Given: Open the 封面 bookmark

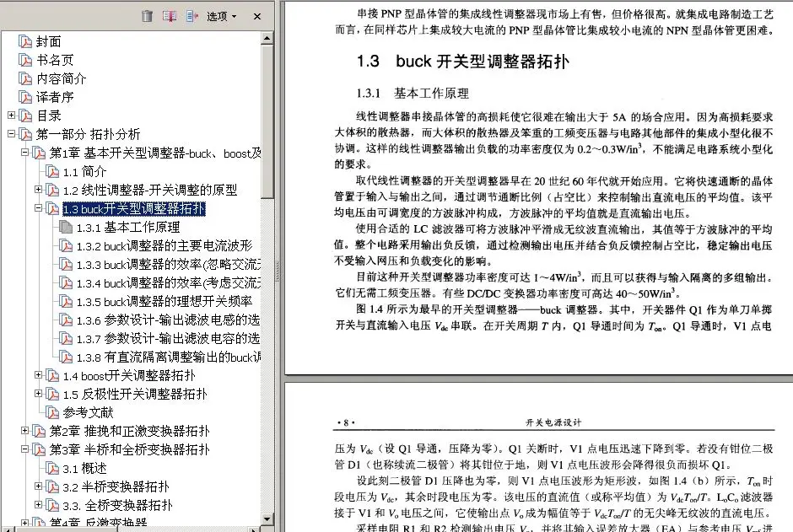Looking at the screenshot, I should click(49, 41).
